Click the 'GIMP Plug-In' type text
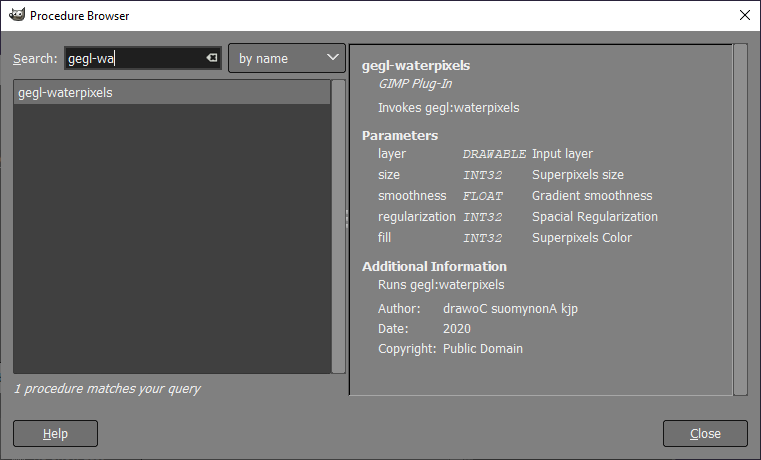 (x=415, y=84)
